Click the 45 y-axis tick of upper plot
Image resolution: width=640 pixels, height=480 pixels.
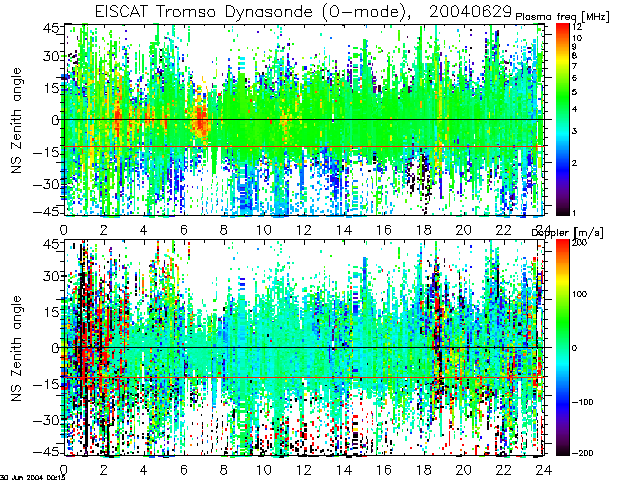click(51, 29)
